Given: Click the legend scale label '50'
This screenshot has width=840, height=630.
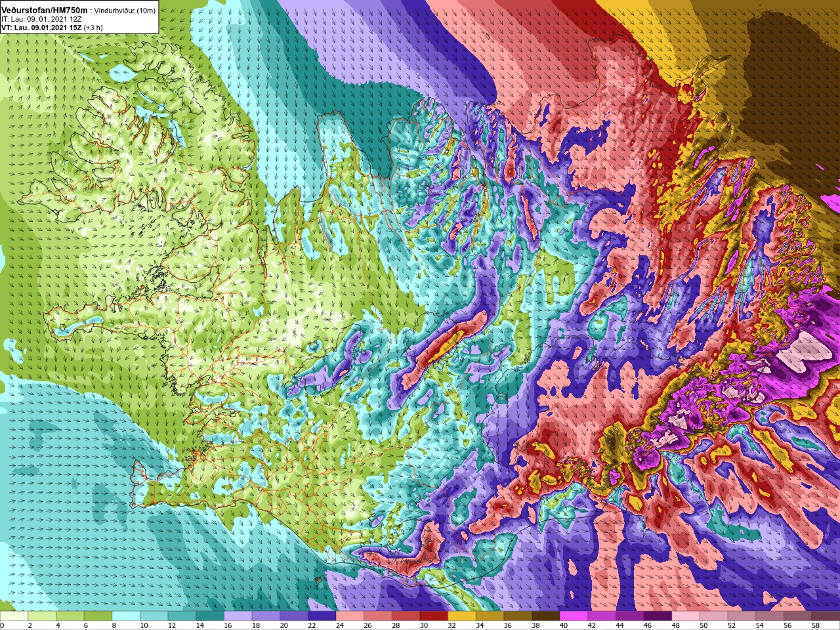Looking at the screenshot, I should pyautogui.click(x=703, y=626).
